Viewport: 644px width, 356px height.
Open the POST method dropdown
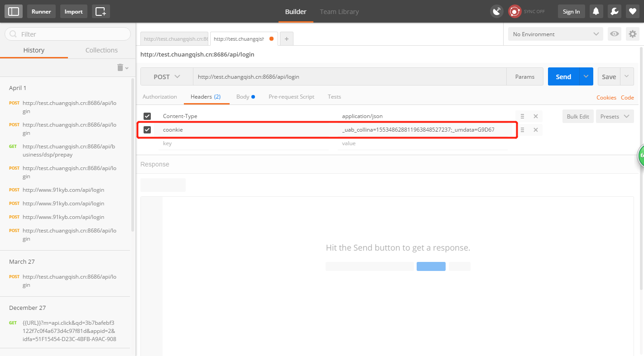click(x=167, y=76)
